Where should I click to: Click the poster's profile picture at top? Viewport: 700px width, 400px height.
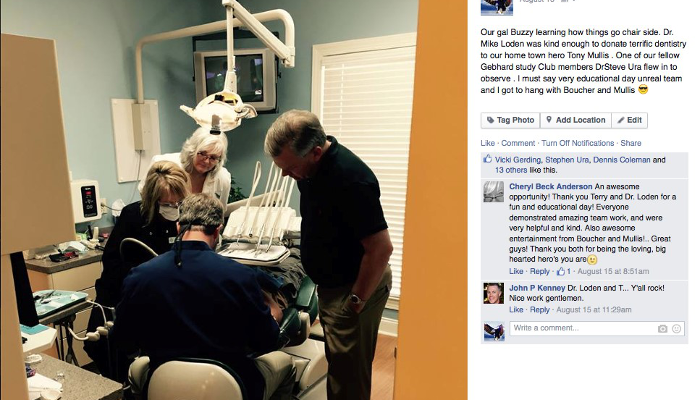tap(496, 8)
